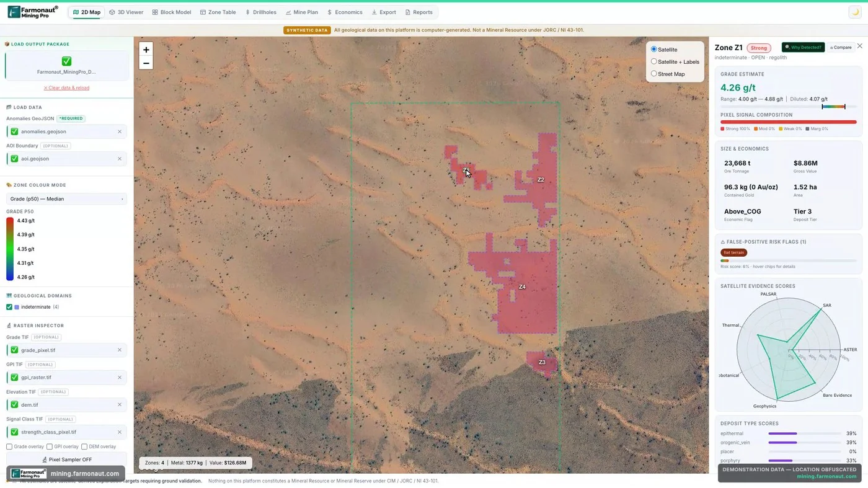Select Satellite basemap radio button

click(x=653, y=49)
